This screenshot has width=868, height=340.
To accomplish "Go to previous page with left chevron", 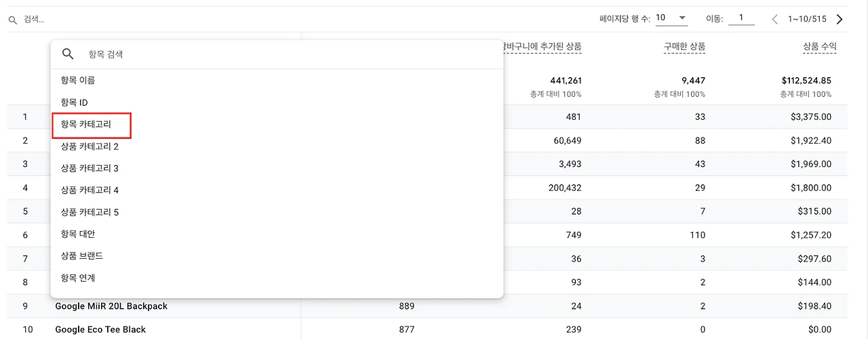I will point(775,19).
